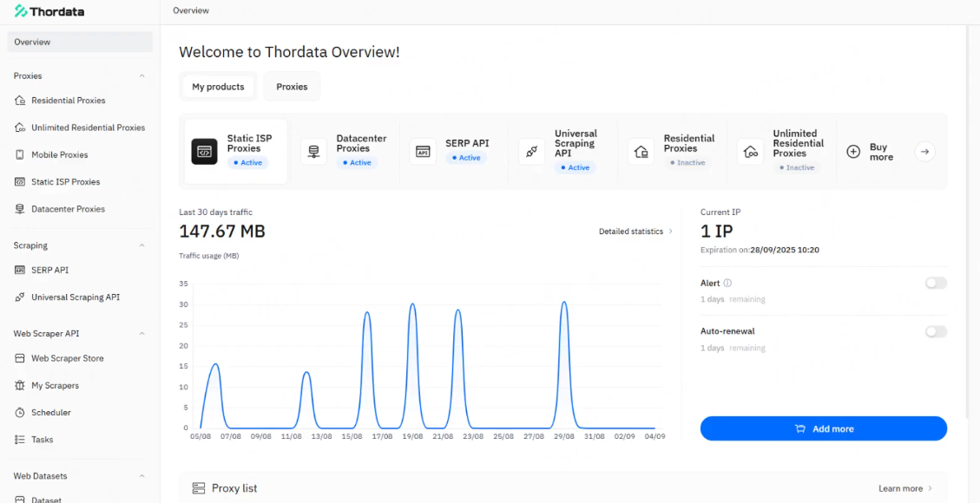Screen dimensions: 980x503
Task: Click the Unlimited Residential Proxies sidebar icon
Action: coord(20,127)
